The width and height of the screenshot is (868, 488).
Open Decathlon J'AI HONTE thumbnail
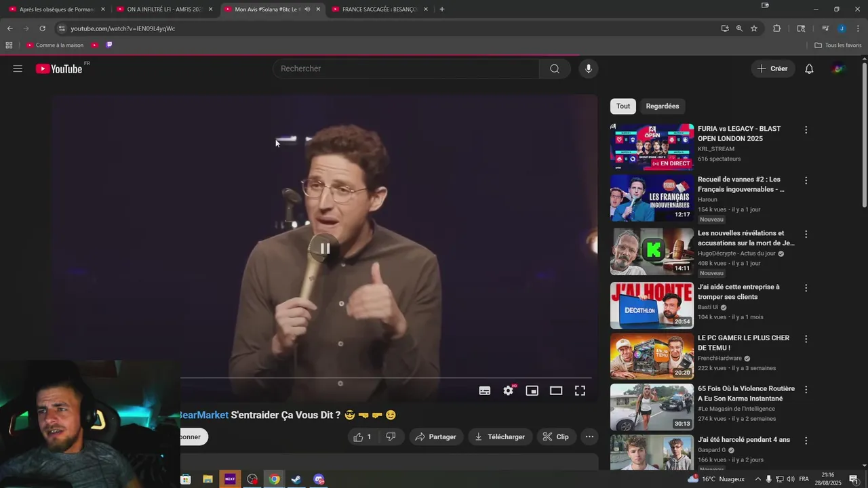[652, 306]
